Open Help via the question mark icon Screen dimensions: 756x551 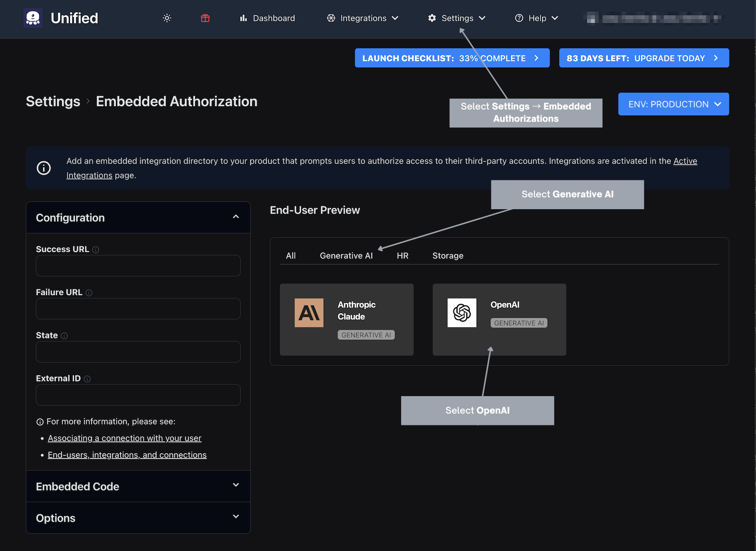(519, 18)
